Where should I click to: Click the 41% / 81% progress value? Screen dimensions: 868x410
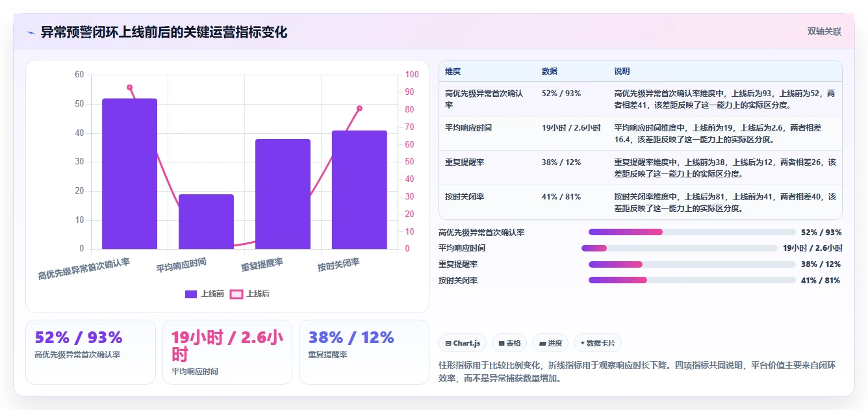coord(821,281)
